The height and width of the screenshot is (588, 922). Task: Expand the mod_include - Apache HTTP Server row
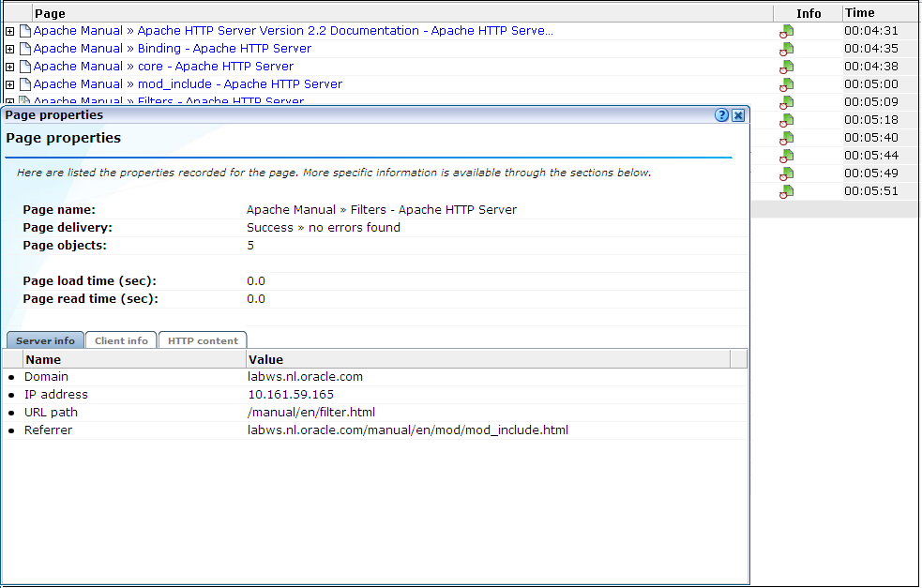pos(10,84)
